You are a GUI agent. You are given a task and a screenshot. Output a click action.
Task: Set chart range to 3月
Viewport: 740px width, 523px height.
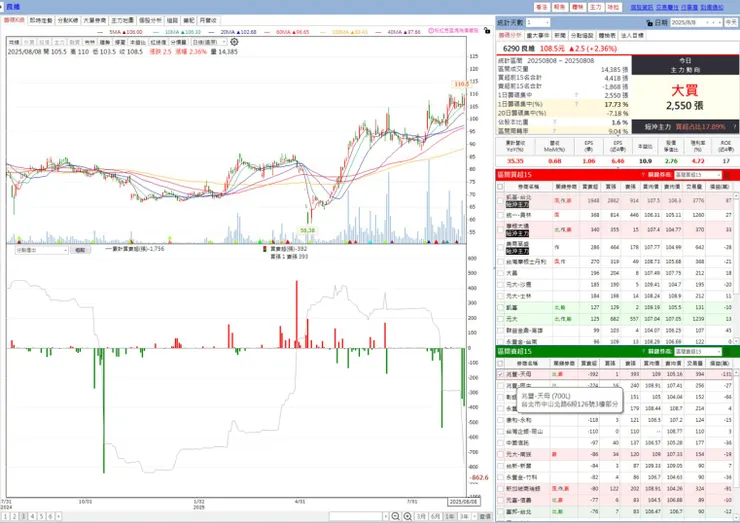421,516
